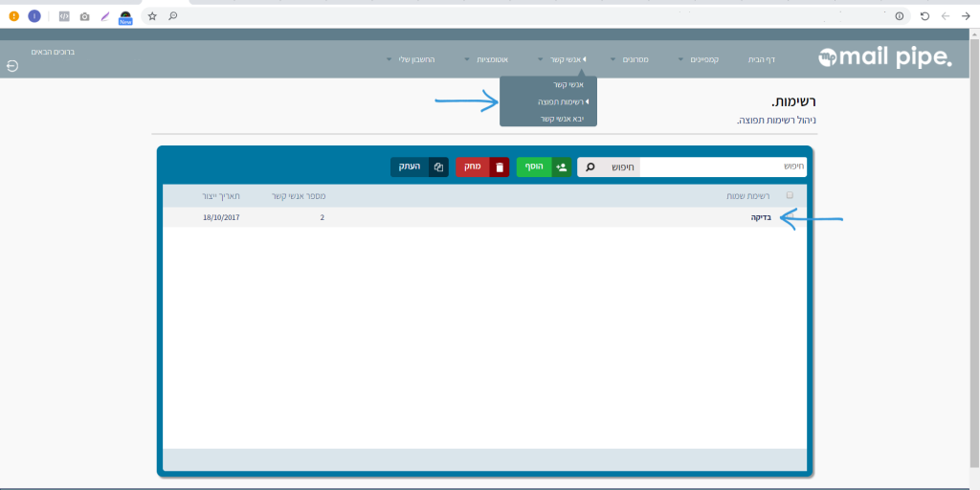
Task: Click inside the חיפוש search input field
Action: tap(723, 167)
